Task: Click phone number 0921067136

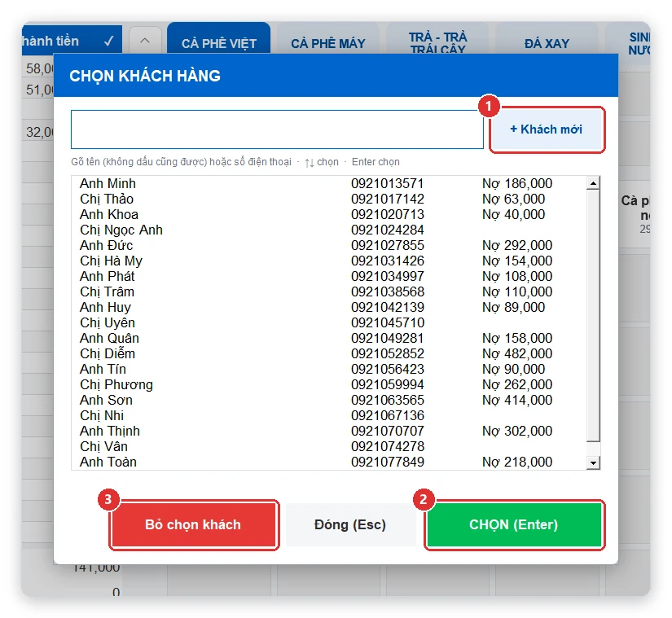Action: 388,415
